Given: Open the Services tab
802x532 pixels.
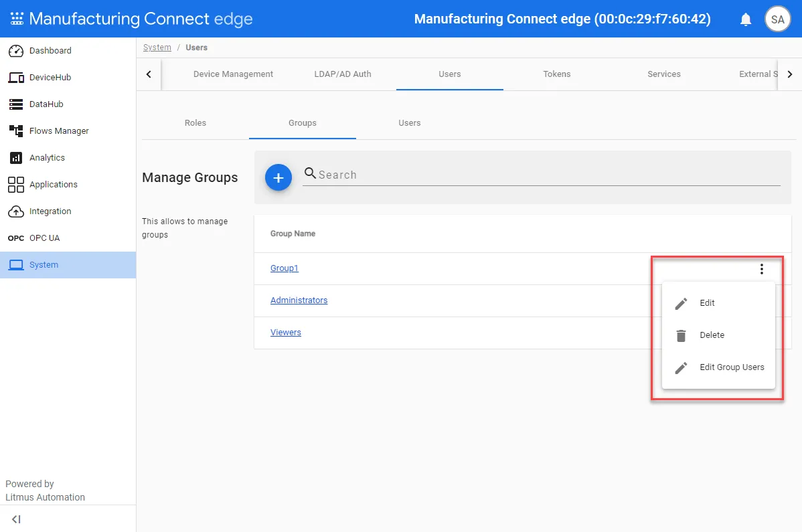Looking at the screenshot, I should [x=664, y=74].
